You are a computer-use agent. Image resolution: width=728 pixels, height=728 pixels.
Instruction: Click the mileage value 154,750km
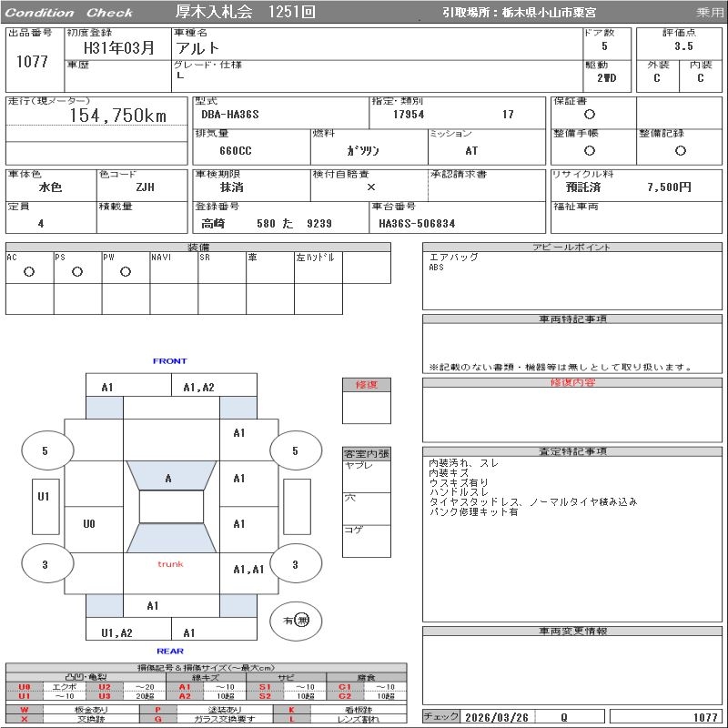118,116
